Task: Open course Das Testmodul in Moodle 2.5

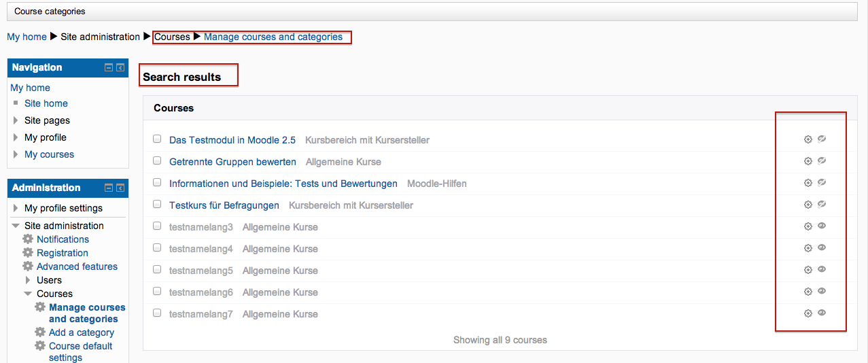Action: point(232,140)
